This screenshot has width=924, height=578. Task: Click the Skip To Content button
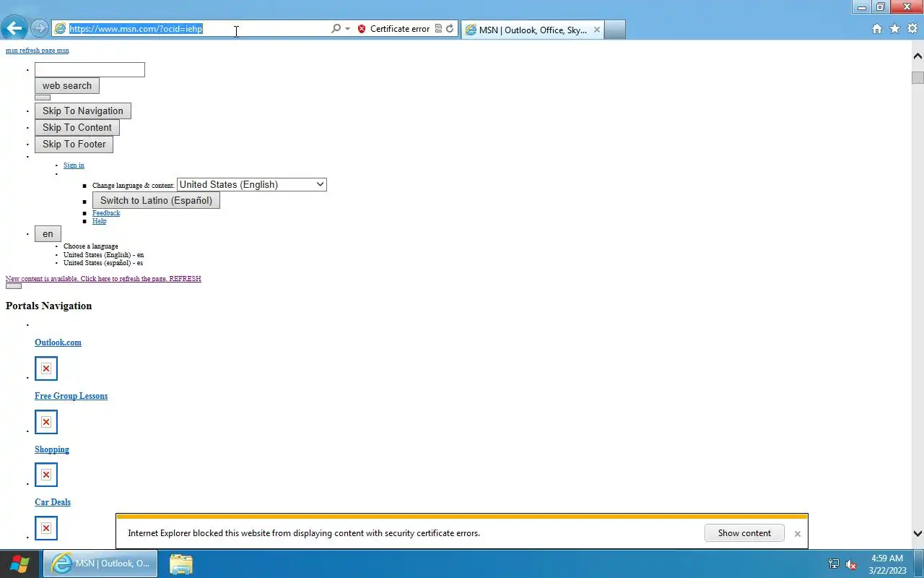click(x=77, y=128)
